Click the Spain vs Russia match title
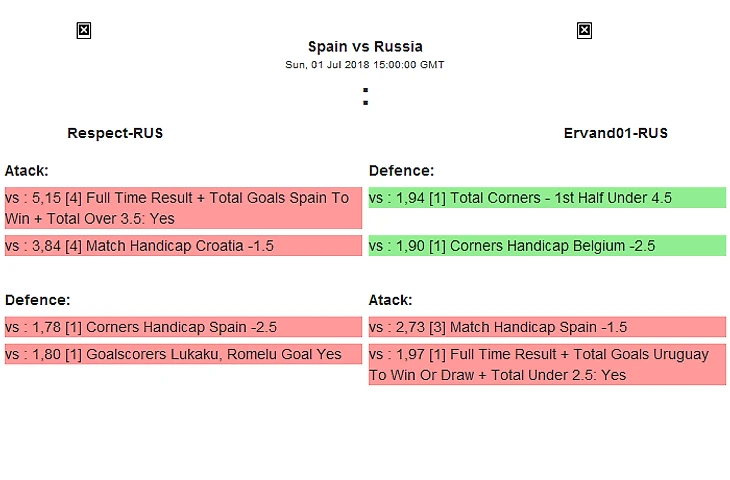The height and width of the screenshot is (480, 730). click(365, 46)
